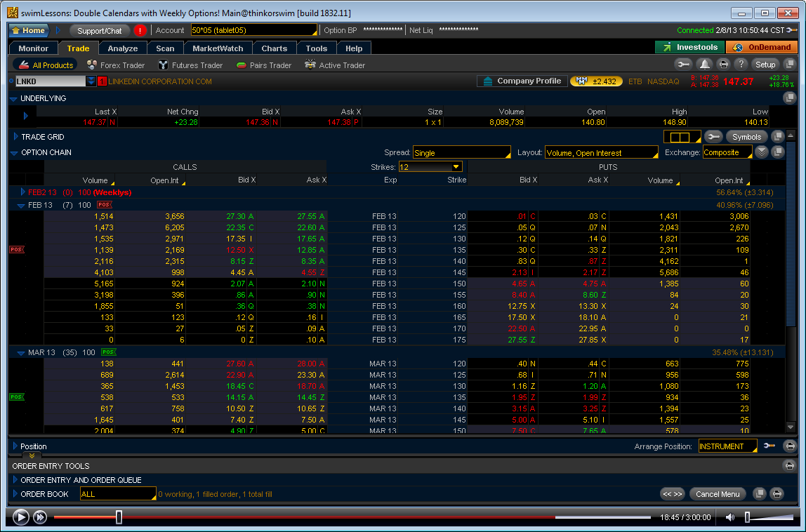Open the Charts tab
Screen dimensions: 806x532
point(275,48)
